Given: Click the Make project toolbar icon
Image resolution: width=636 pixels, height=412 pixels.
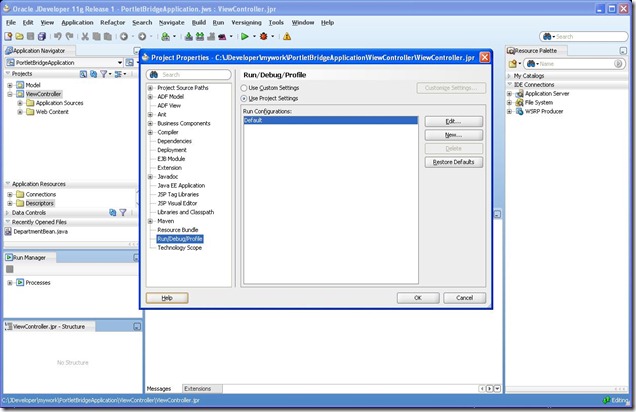Looking at the screenshot, I should [x=189, y=36].
